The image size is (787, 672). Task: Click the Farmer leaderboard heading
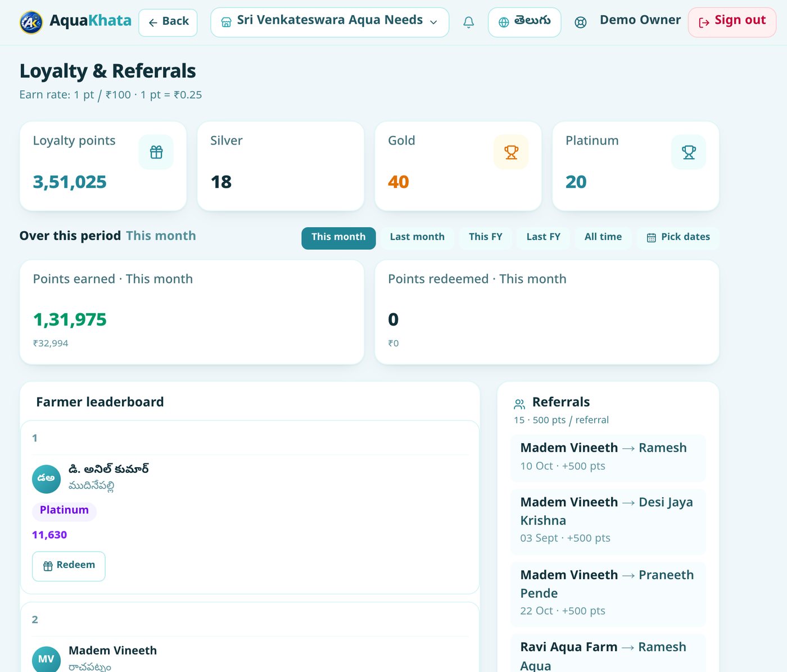pos(100,402)
